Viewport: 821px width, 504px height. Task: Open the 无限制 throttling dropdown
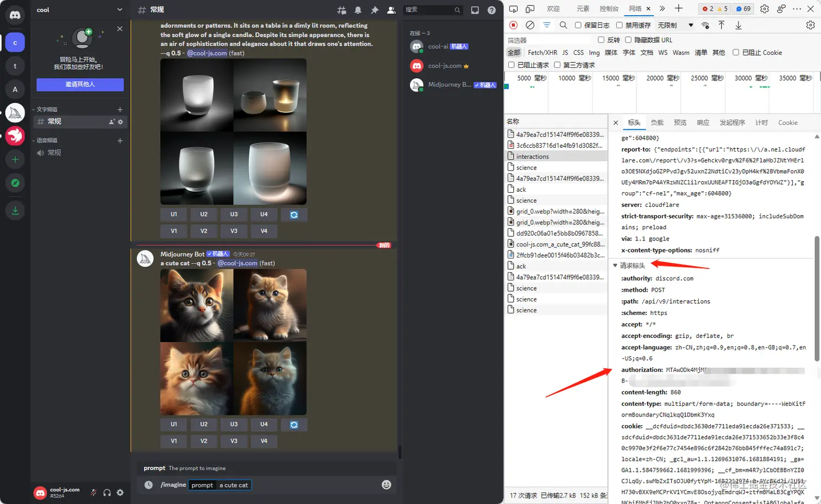click(x=675, y=25)
